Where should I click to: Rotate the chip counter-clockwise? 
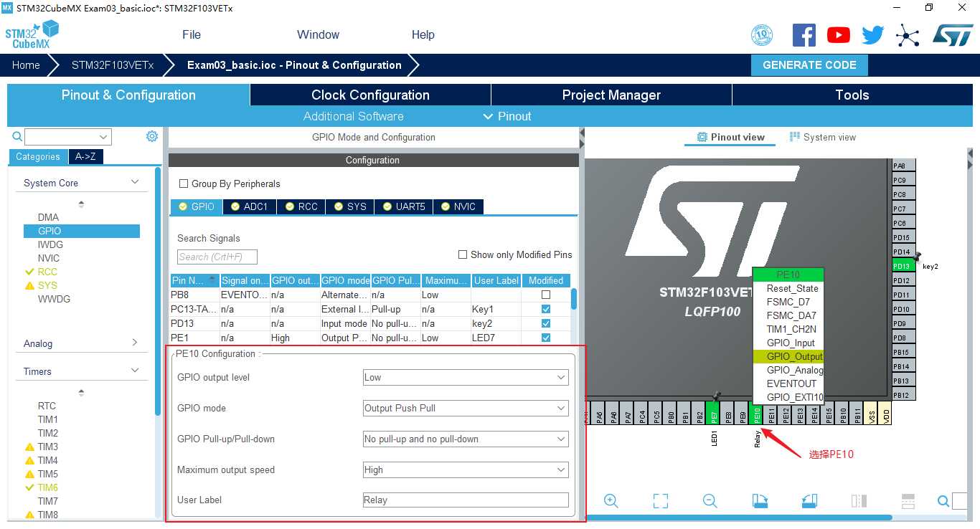coord(809,501)
